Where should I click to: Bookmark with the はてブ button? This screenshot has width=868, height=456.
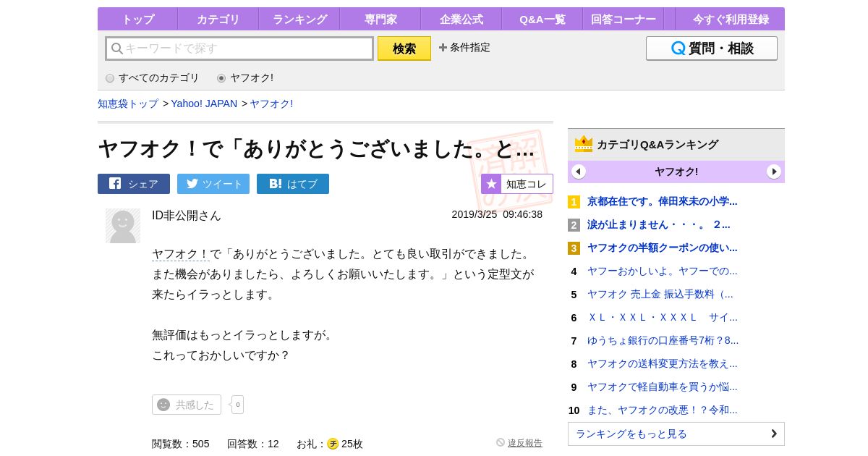click(293, 184)
